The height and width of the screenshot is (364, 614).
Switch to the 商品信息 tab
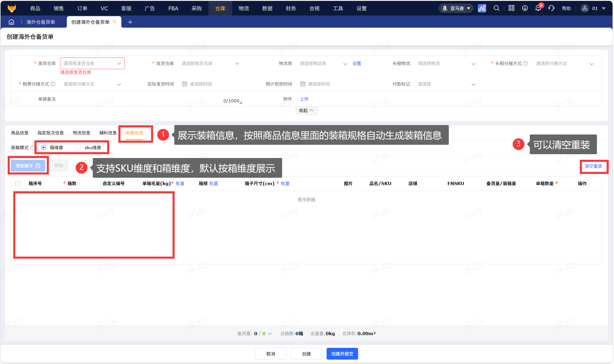20,133
